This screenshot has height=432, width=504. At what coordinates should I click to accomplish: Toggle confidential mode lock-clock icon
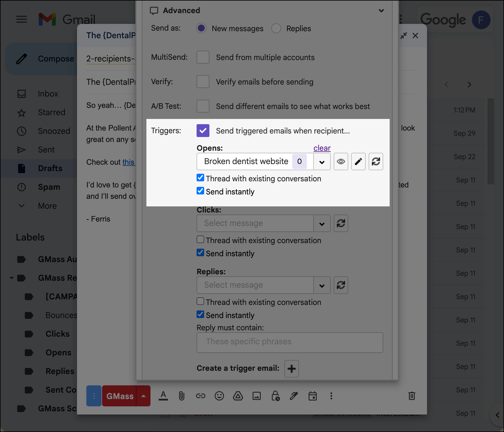(x=275, y=396)
